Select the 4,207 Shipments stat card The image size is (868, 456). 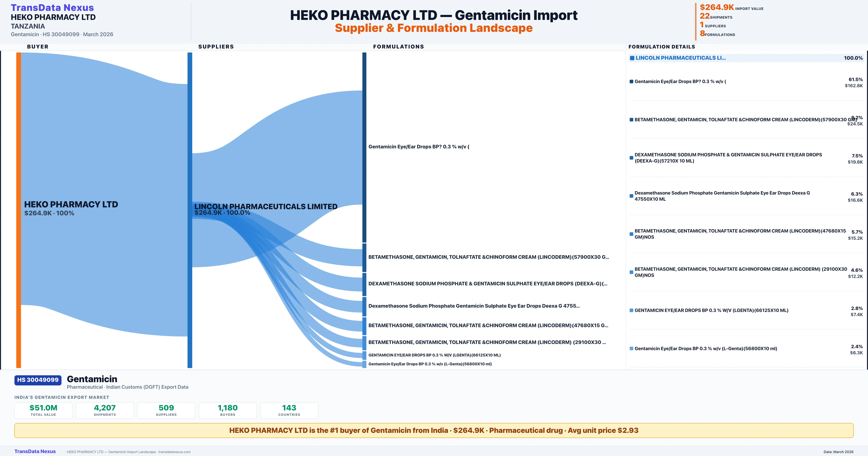coord(105,410)
